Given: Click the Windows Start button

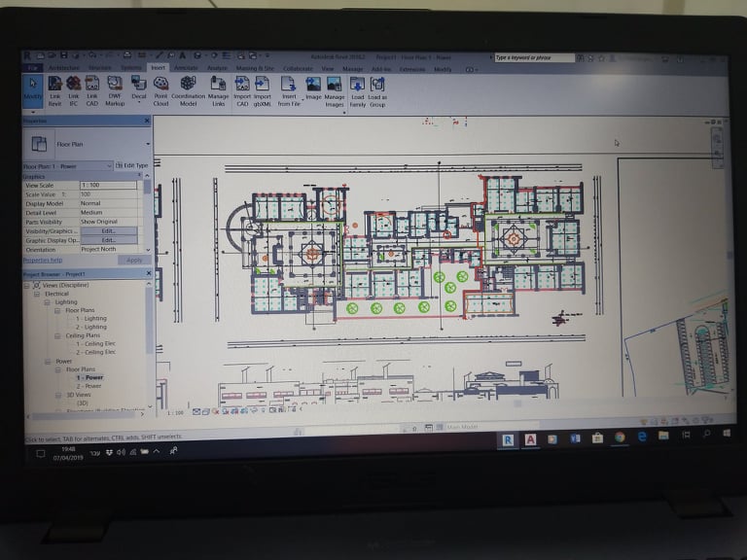Looking at the screenshot, I should 727,434.
